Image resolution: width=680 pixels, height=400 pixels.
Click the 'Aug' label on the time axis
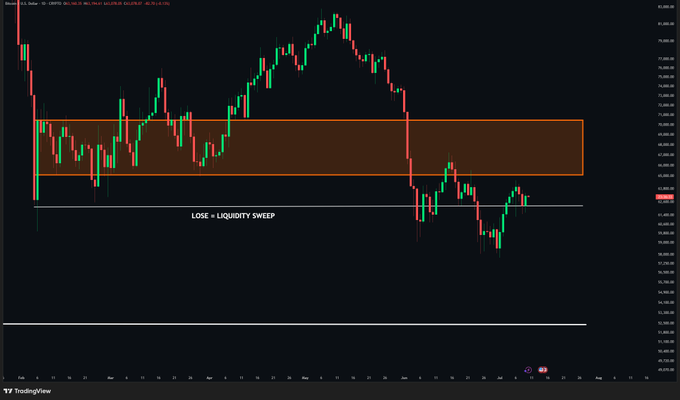pyautogui.click(x=599, y=378)
